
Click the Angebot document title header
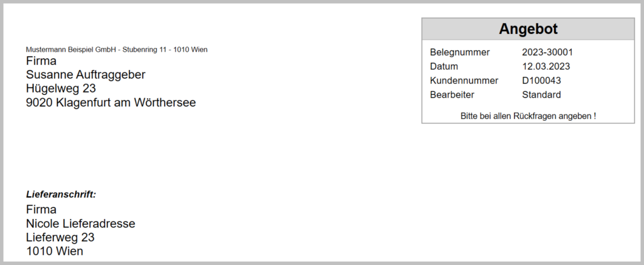(x=528, y=29)
